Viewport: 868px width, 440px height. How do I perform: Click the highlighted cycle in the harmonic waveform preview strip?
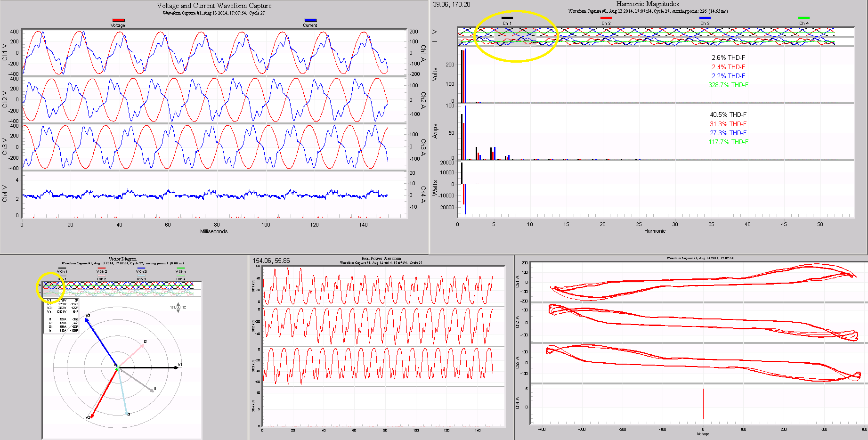click(x=516, y=38)
